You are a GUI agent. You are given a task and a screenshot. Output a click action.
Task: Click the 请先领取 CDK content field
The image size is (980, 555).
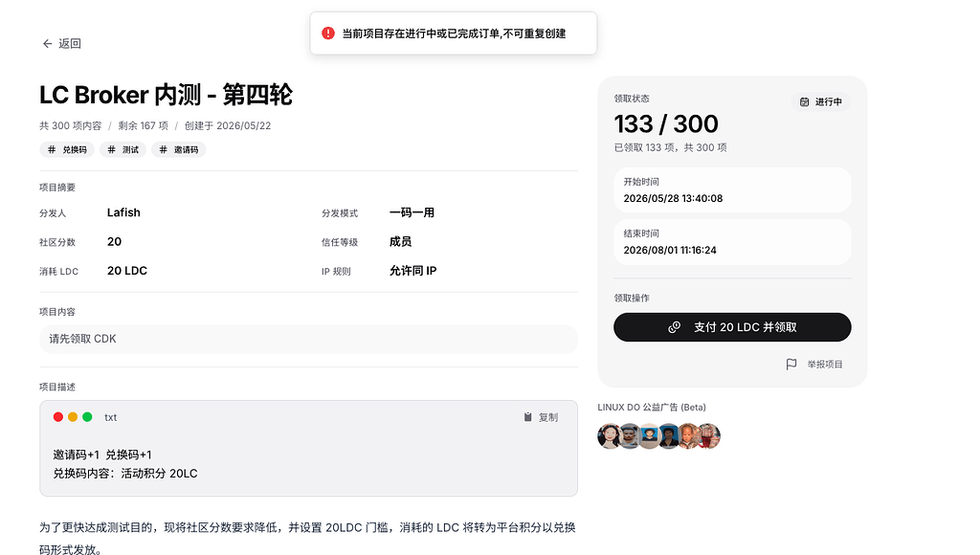click(x=308, y=339)
